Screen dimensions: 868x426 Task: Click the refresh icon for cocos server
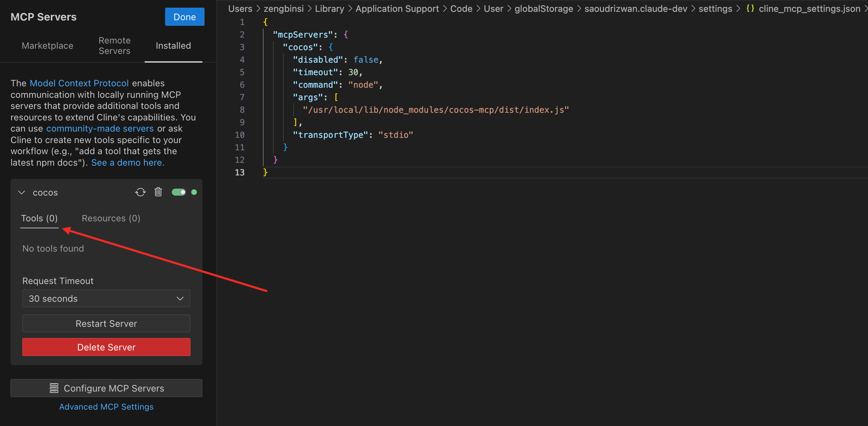140,192
